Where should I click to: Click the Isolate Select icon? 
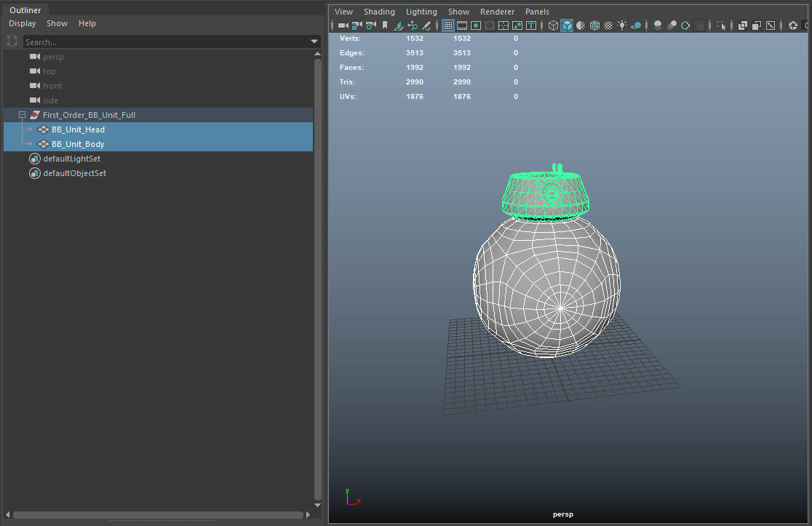[x=721, y=25]
